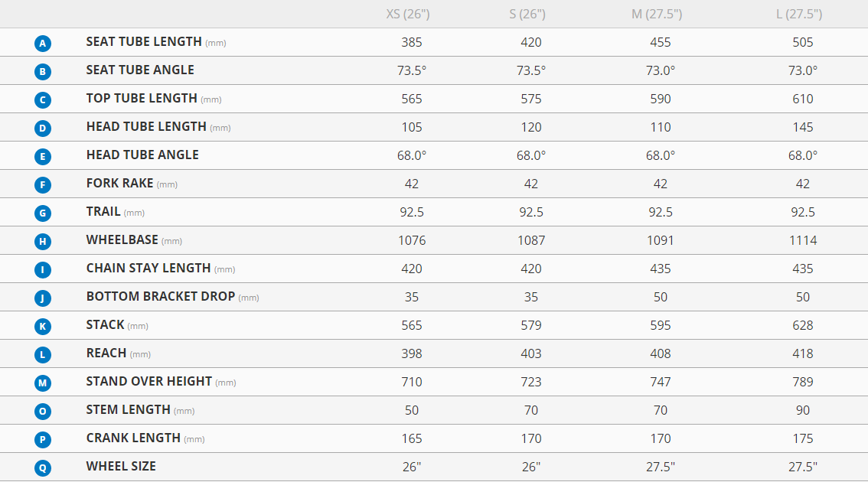Select the J icon for Bottom Bracket Drop
Screen dimensions: 868x482
[x=43, y=298]
